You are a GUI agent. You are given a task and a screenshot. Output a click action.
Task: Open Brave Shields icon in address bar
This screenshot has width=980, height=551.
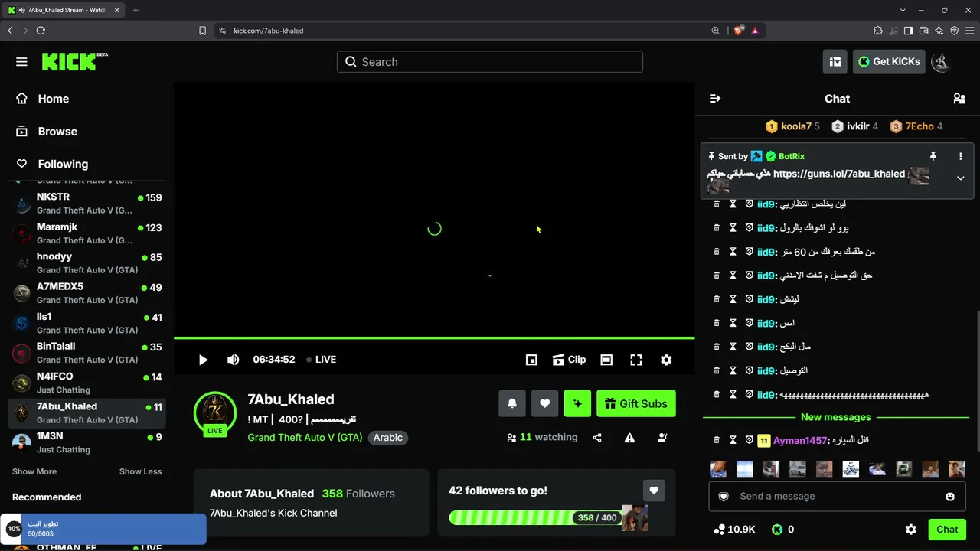pos(738,31)
